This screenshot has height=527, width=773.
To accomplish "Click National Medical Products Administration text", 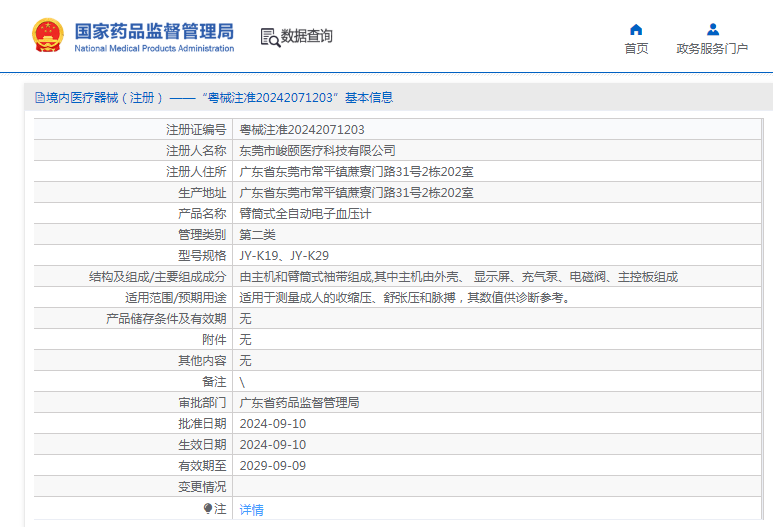I will 154,48.
